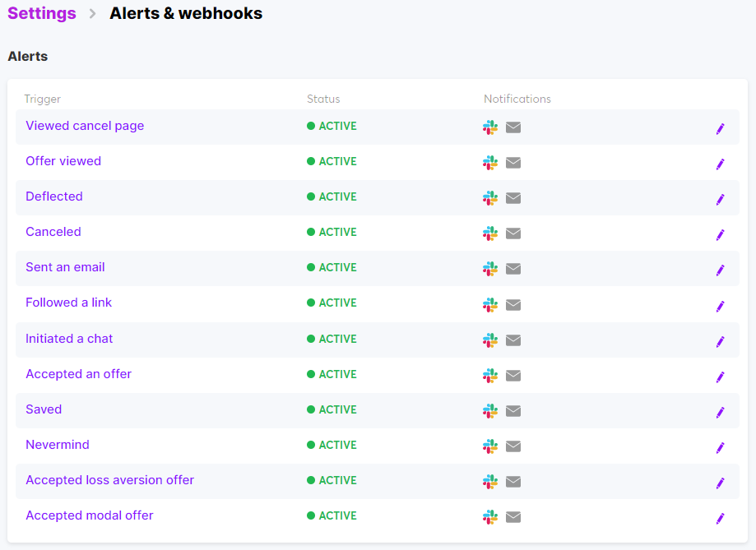
Task: Edit Initiated a chat alert via pencil
Action: point(721,342)
